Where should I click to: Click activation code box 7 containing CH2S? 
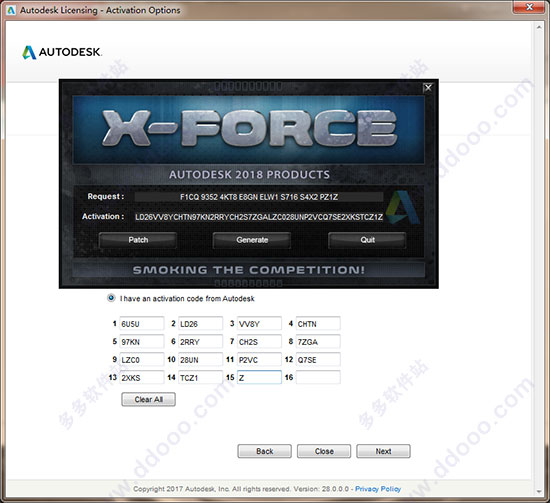point(259,341)
